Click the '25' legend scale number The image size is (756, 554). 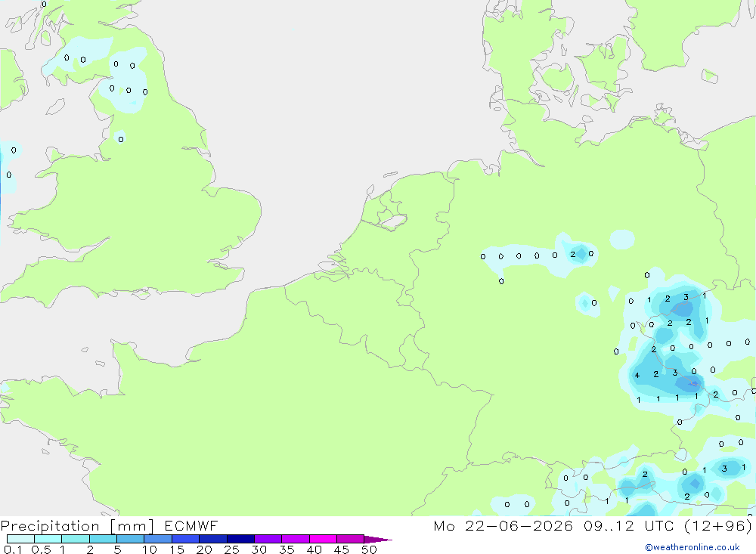[x=231, y=549]
